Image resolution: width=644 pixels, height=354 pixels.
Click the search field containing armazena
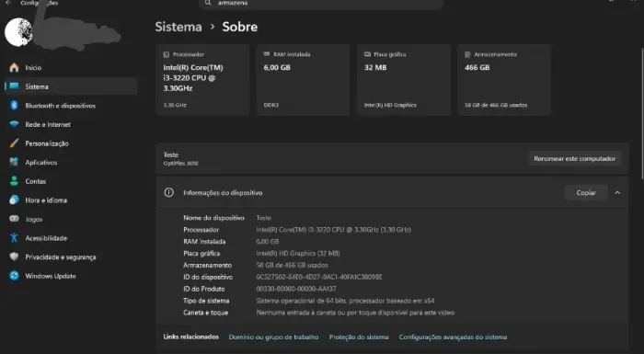[321, 4]
